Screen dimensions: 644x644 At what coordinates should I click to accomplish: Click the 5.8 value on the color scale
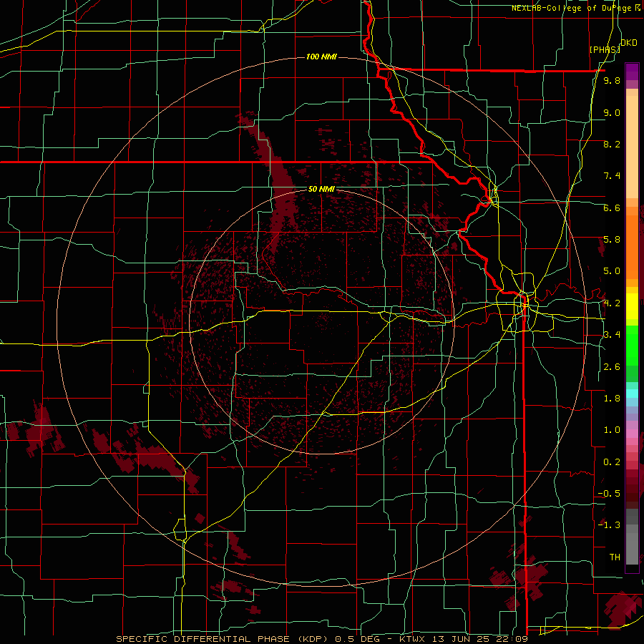[x=612, y=240]
